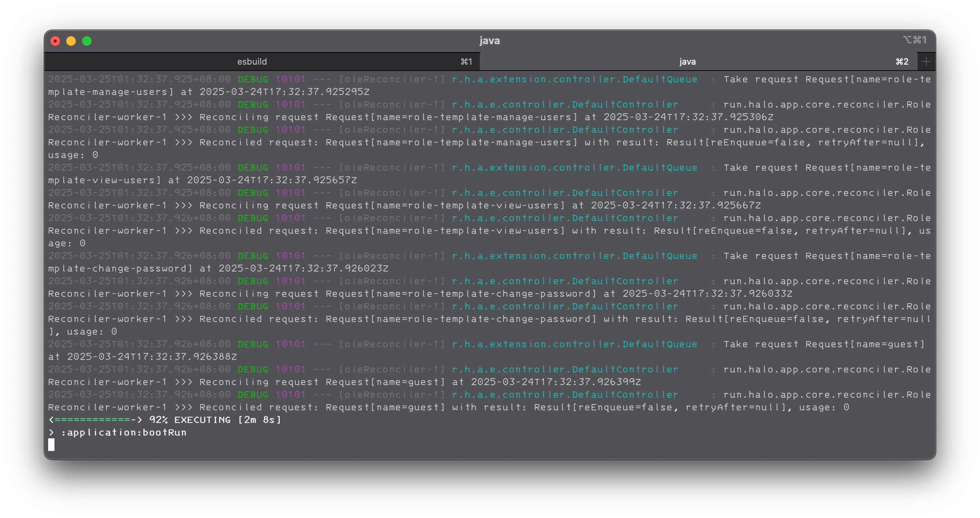Click the java window title text
The image size is (980, 518).
[490, 41]
